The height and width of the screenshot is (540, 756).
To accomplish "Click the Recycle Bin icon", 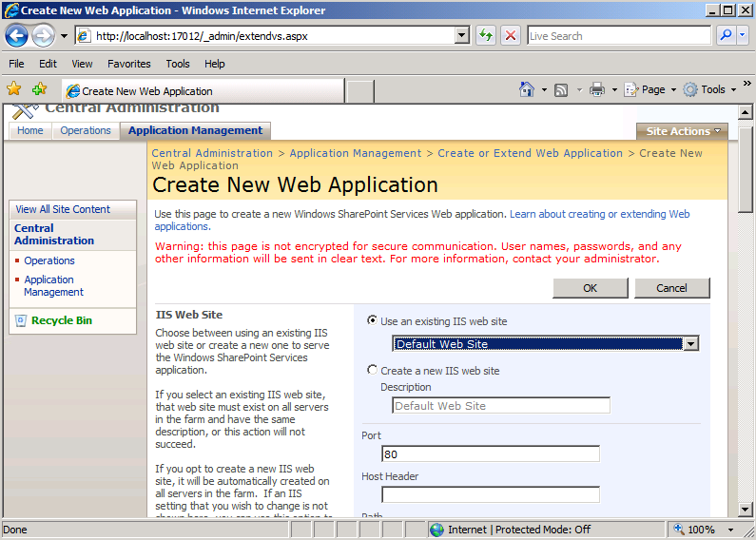I will [x=21, y=320].
